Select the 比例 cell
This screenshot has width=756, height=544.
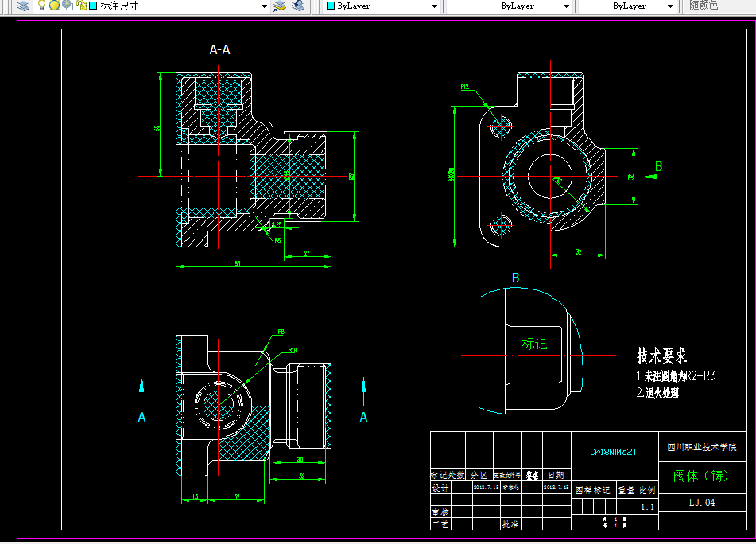(648, 490)
